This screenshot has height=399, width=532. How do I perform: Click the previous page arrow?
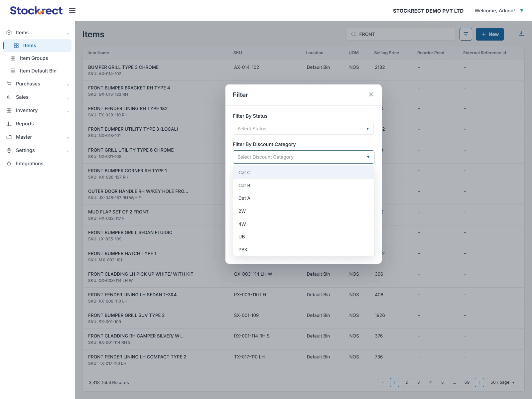pos(383,382)
